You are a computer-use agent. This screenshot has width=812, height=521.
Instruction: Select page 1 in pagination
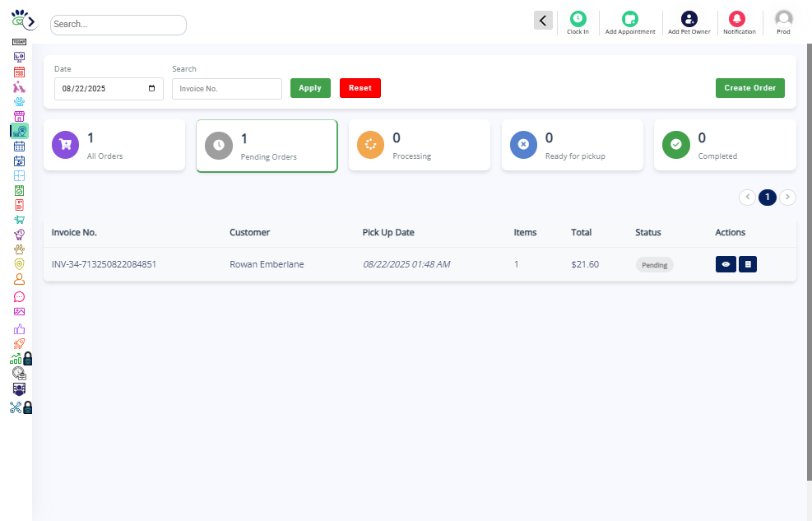click(768, 197)
